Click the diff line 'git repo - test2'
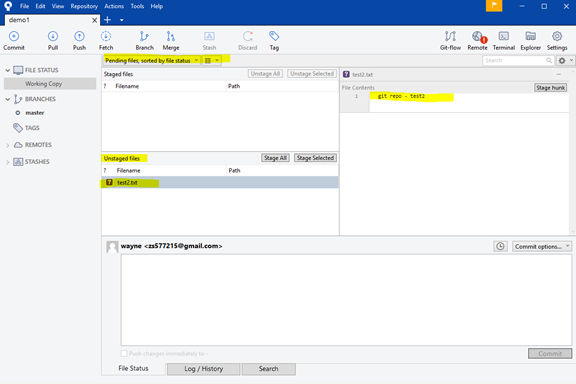The image size is (576, 384). (x=401, y=96)
